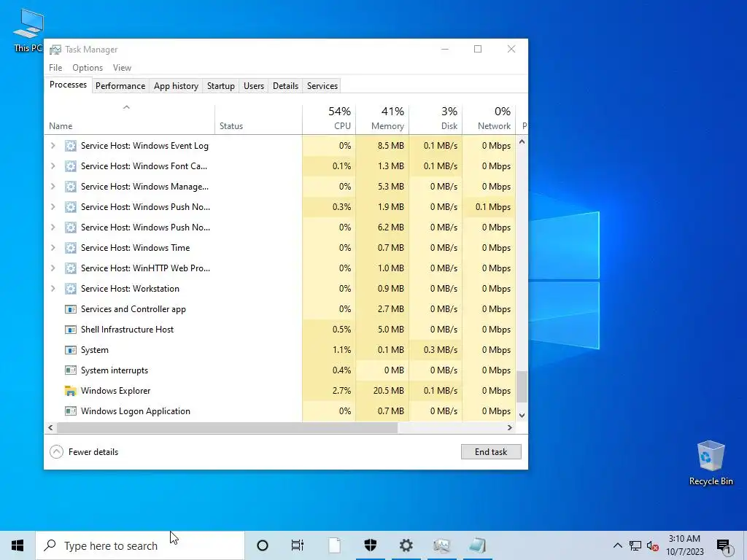This screenshot has width=747, height=560.
Task: Click the Cortana circle icon on taskbar
Action: click(262, 545)
